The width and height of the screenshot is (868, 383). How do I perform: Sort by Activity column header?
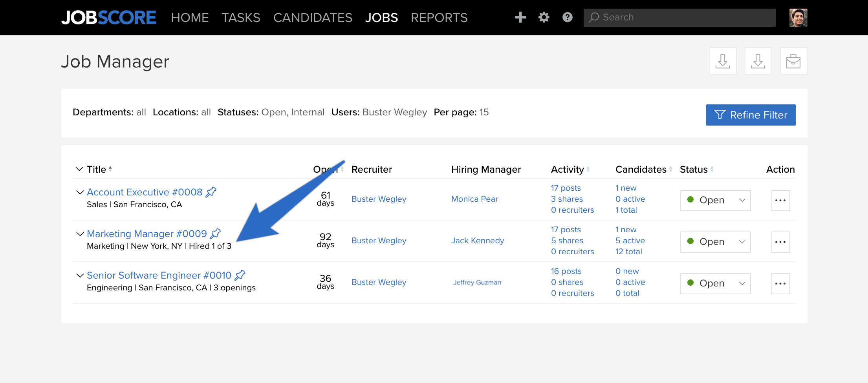570,169
